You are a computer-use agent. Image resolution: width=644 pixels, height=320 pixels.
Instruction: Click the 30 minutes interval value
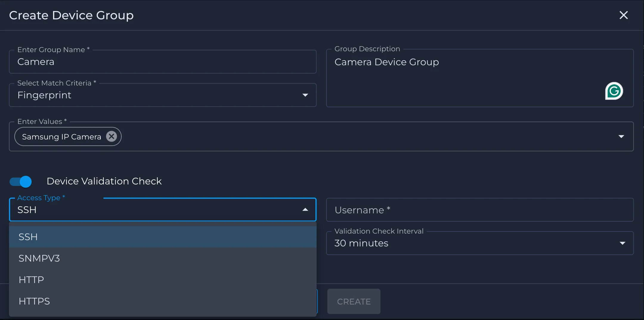(x=361, y=243)
